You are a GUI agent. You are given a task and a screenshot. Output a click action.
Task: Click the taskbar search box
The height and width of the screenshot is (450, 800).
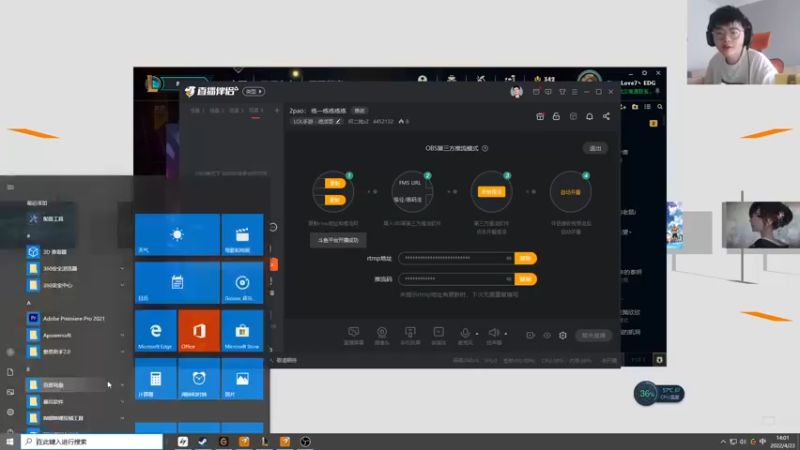point(92,441)
